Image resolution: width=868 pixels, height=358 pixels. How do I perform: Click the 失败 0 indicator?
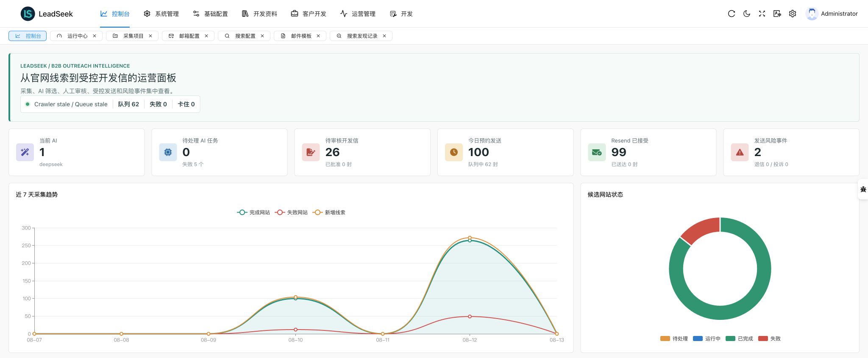tap(158, 104)
